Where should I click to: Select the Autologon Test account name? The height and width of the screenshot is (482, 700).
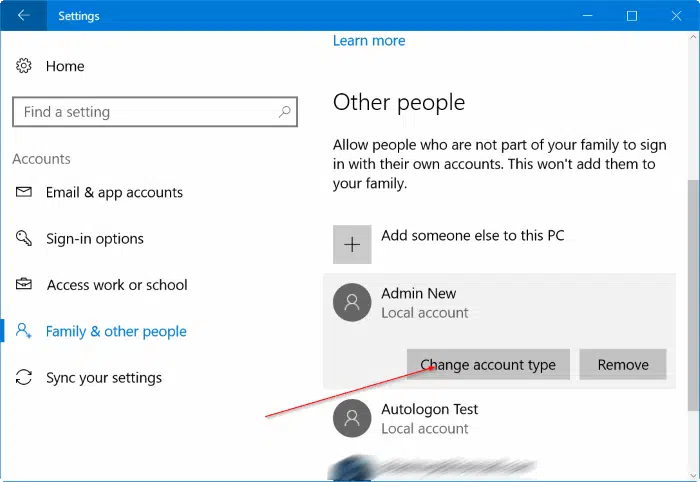(429, 409)
